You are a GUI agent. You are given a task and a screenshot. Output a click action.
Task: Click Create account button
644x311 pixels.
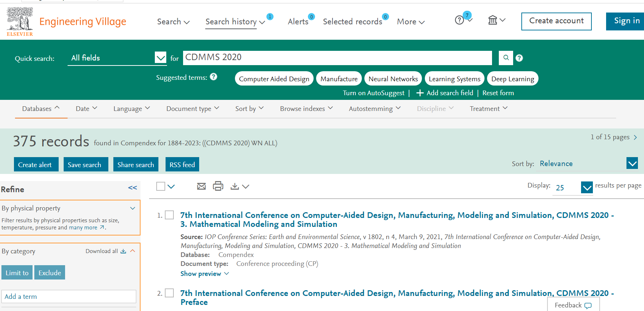click(x=556, y=21)
